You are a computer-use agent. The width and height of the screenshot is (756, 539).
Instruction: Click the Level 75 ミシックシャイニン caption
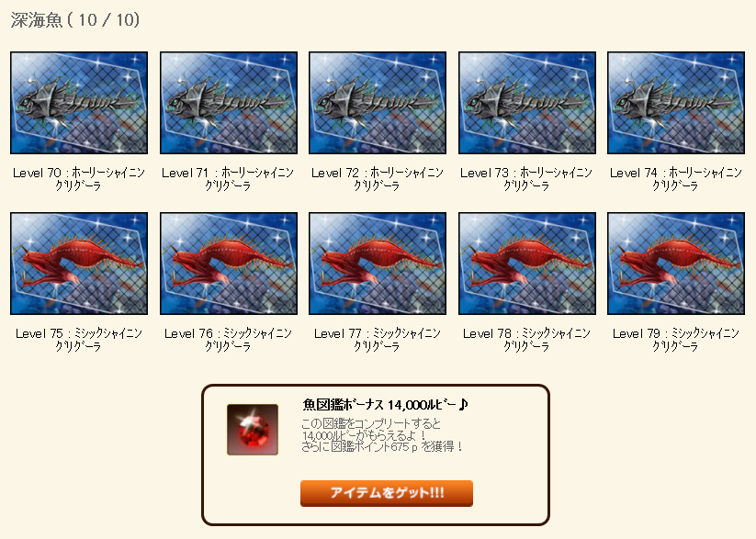point(79,340)
